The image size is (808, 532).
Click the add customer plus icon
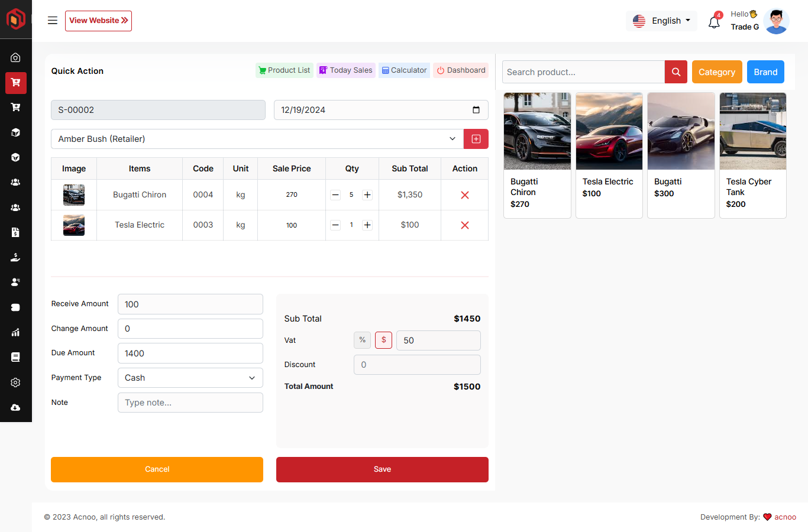476,139
